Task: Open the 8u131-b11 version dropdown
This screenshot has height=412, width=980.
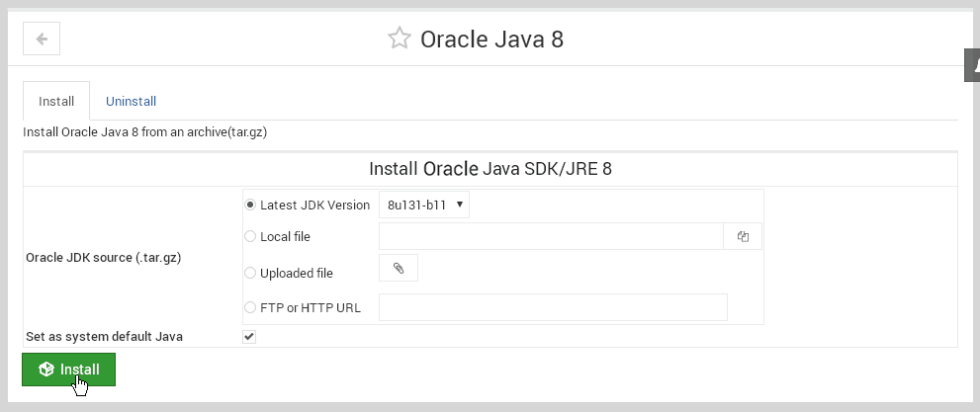Action: click(x=424, y=205)
